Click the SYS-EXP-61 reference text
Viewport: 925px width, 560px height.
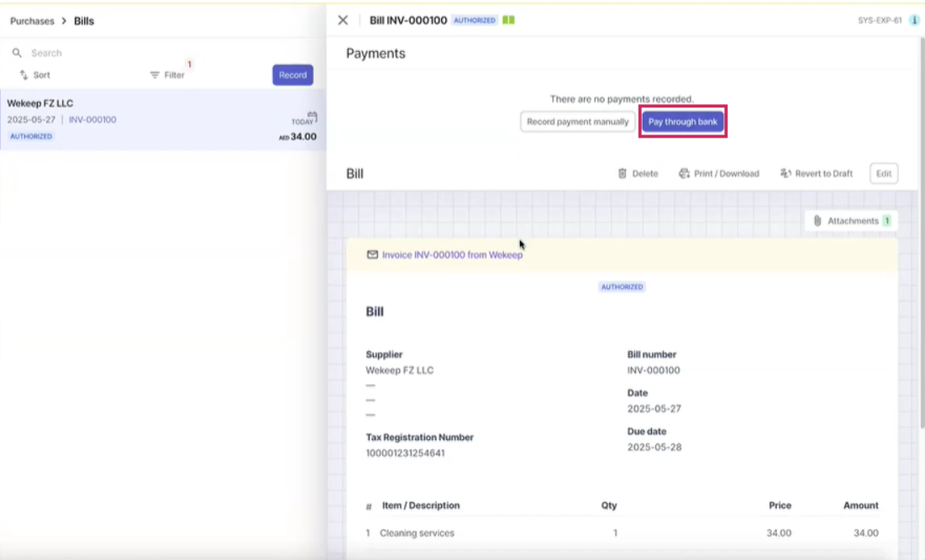point(880,20)
